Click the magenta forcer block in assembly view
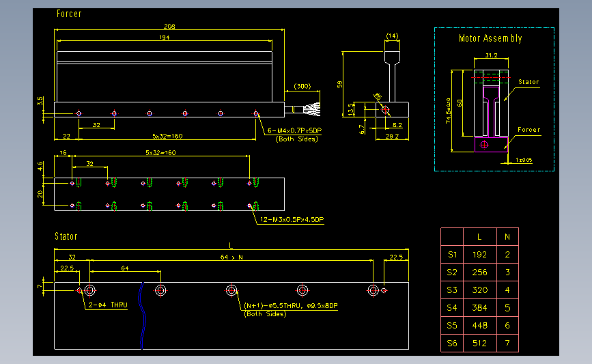The image size is (592, 364). tap(491, 145)
